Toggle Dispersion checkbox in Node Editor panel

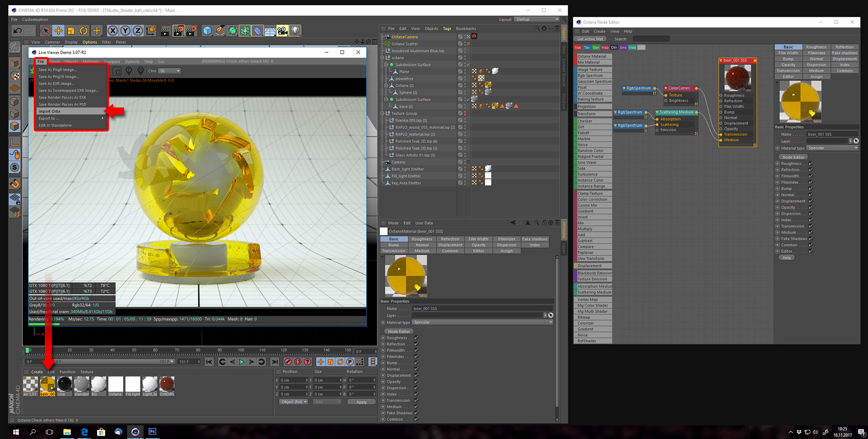(x=811, y=214)
